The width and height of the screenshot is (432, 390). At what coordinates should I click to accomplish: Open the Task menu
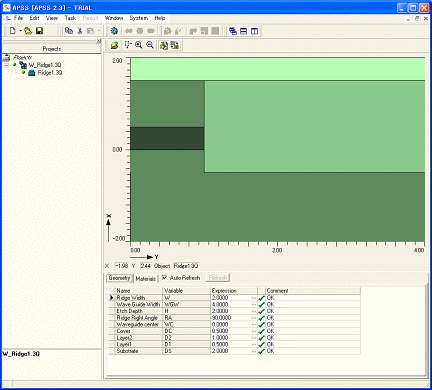pos(70,18)
